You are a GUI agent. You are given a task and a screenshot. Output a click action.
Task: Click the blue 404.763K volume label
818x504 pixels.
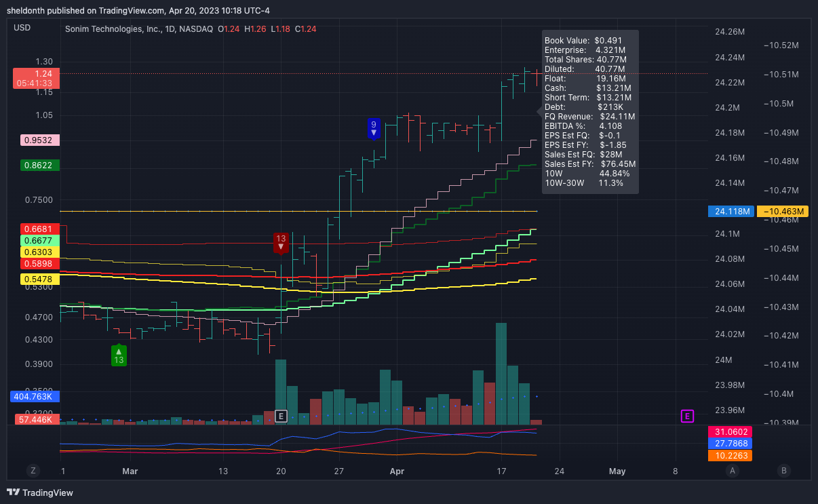click(x=36, y=396)
